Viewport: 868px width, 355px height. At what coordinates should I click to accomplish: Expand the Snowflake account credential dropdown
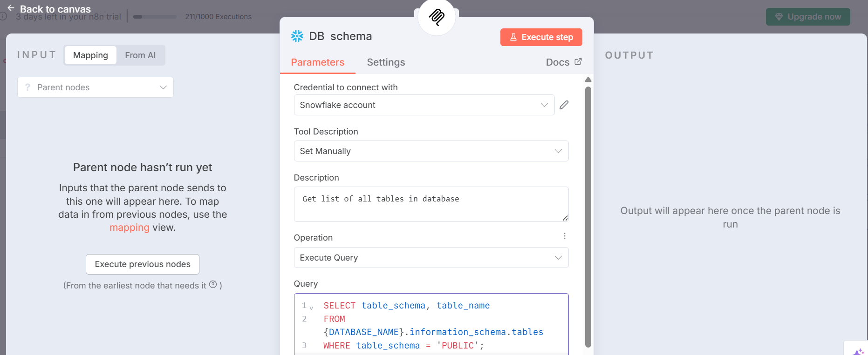coord(424,105)
